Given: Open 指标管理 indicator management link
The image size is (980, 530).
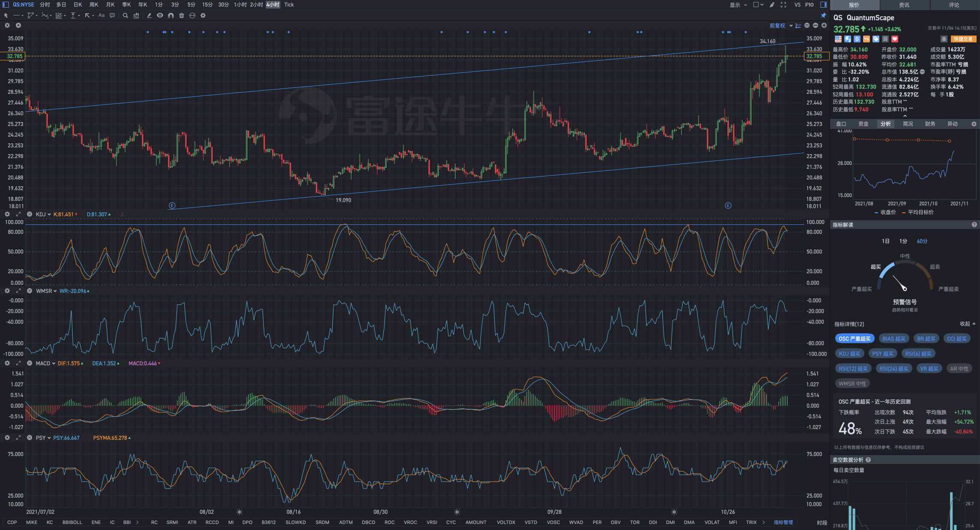Looking at the screenshot, I should 783,522.
